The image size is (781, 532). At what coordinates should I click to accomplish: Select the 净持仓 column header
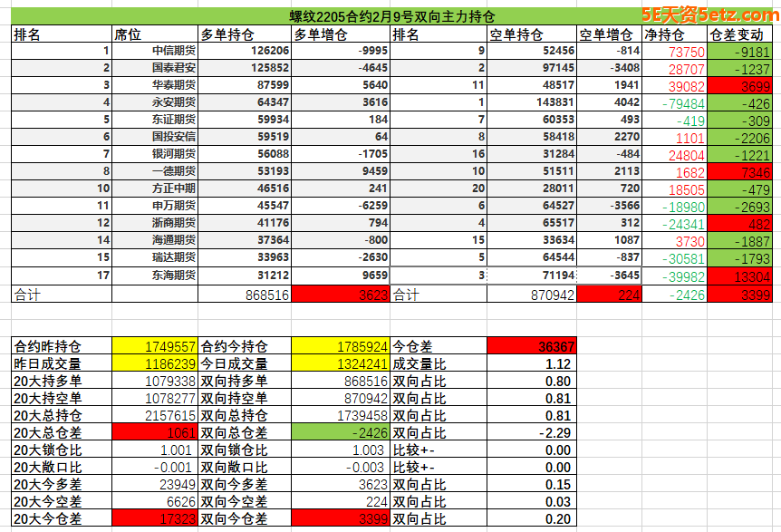pos(673,34)
